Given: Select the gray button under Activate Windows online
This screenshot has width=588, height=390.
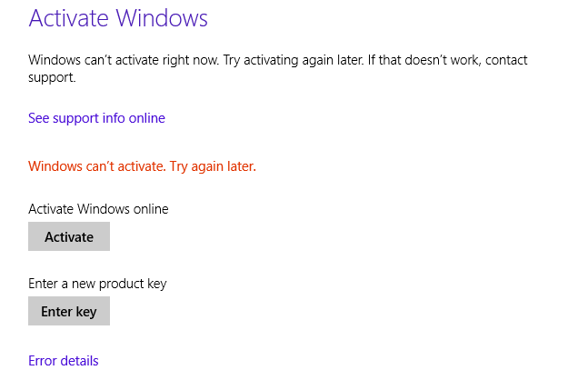Looking at the screenshot, I should pyautogui.click(x=69, y=236).
